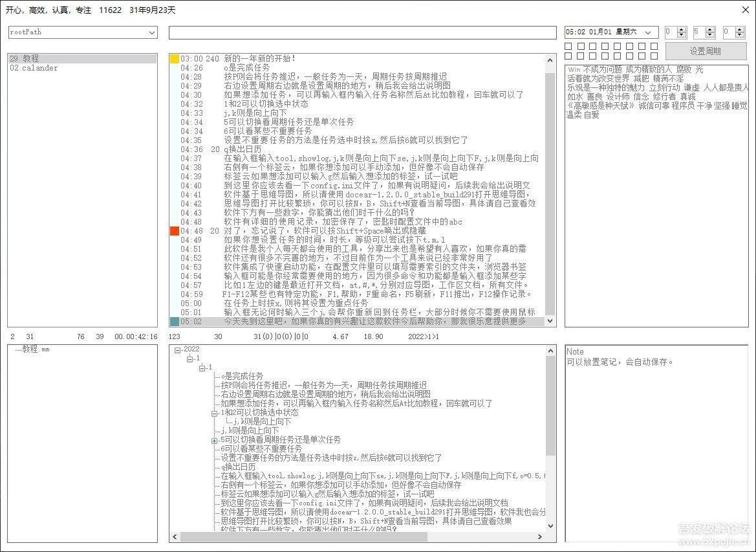Image resolution: width=756 pixels, height=552 pixels.
Task: Click the orange marker on the 04:48 row
Action: pos(174,230)
